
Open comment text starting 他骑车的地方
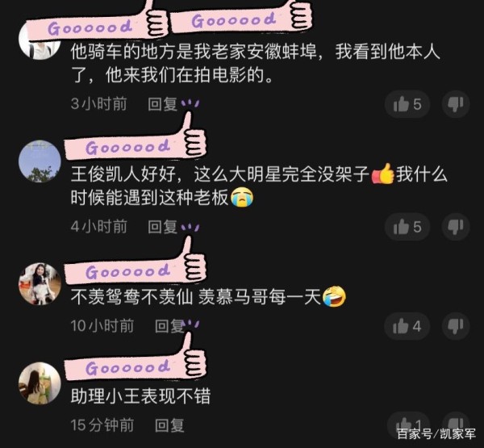tap(255, 63)
